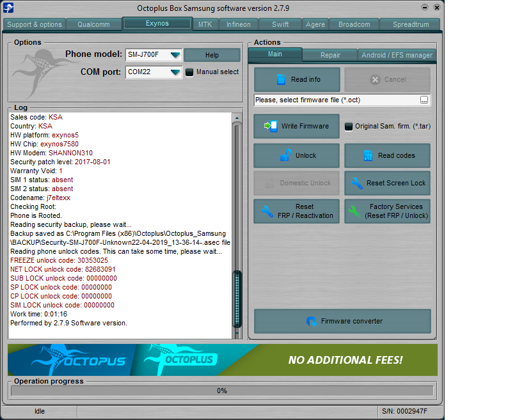
Task: Open the COM port dropdown
Action: pyautogui.click(x=175, y=72)
